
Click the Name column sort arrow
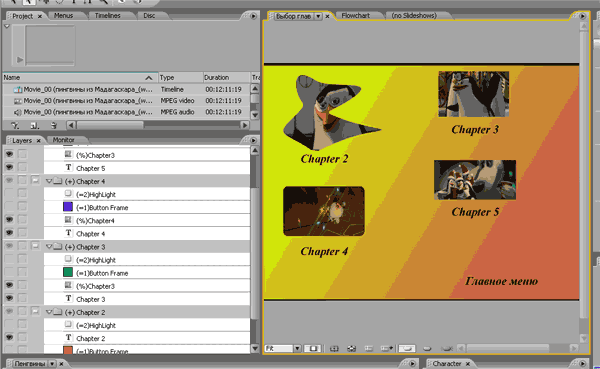tap(149, 78)
